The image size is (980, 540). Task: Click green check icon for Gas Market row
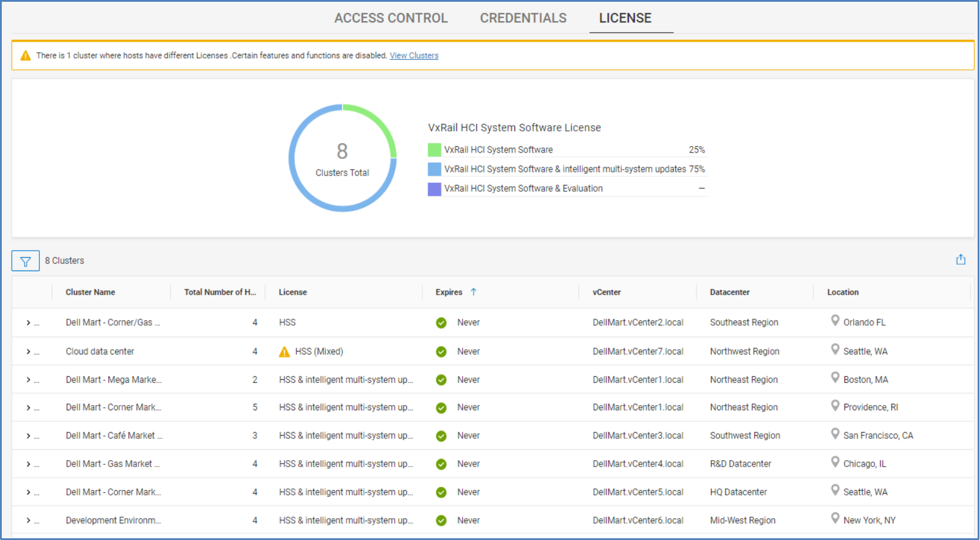click(x=441, y=464)
